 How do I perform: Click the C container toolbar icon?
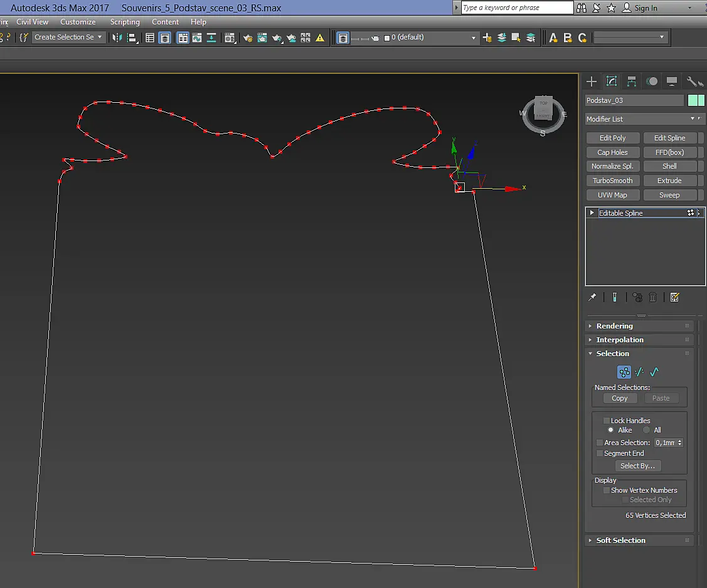[582, 38]
